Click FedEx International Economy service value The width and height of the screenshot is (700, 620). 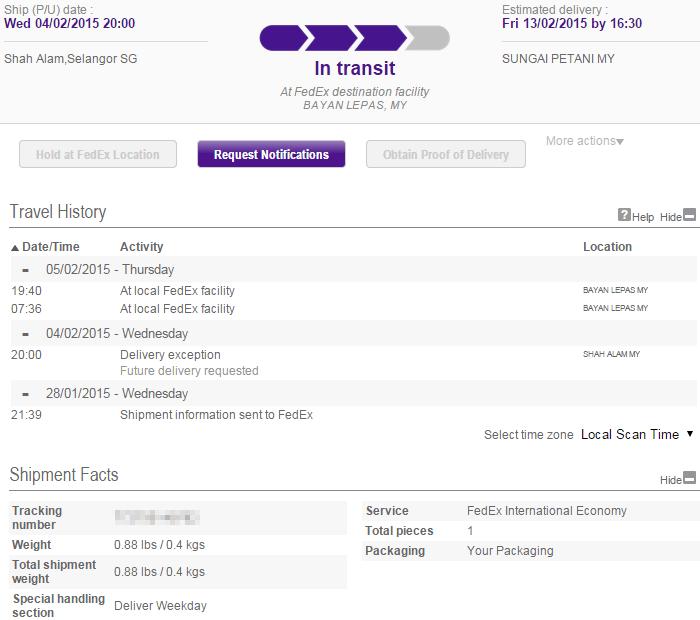pyautogui.click(x=547, y=511)
